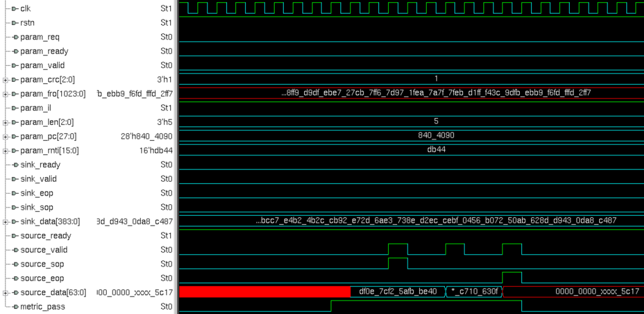Viewport: 644px width, 314px height.
Task: Select the source_ready signal row
Action: [x=45, y=236]
